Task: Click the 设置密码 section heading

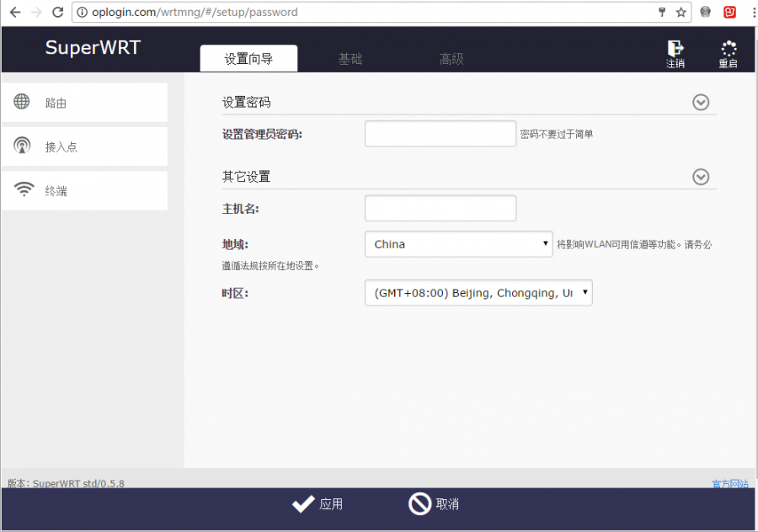Action: click(x=246, y=103)
